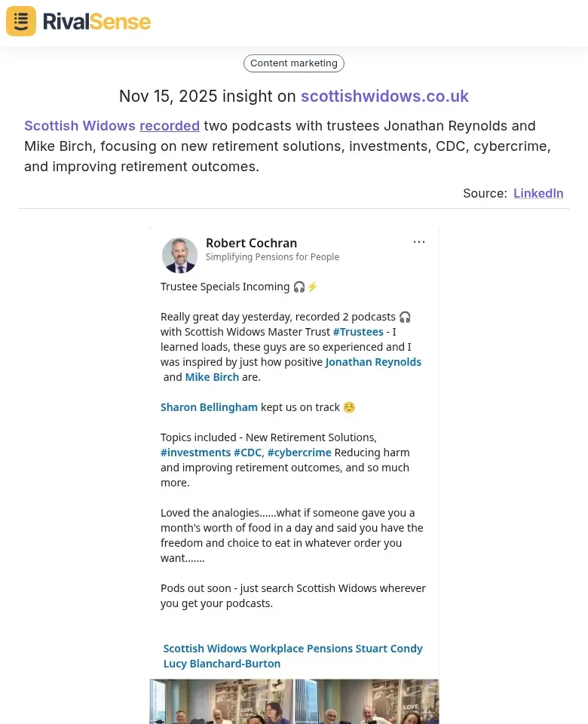Open the LinkedIn source link
The image size is (588, 724).
(538, 193)
